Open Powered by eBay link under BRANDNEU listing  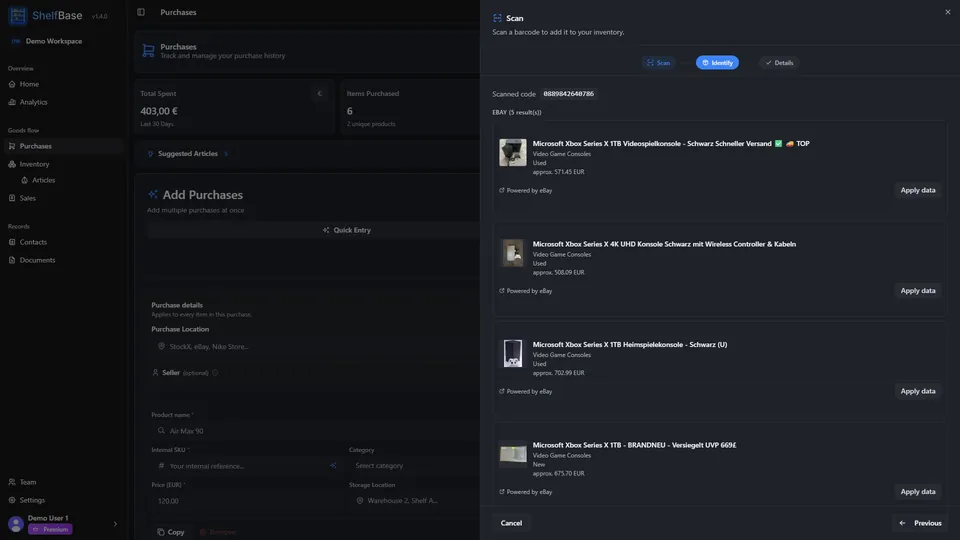525,492
